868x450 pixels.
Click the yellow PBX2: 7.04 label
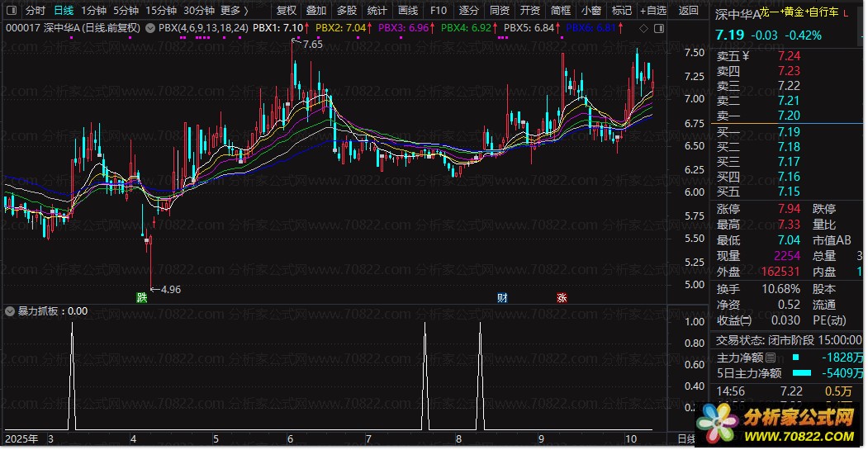pos(340,28)
